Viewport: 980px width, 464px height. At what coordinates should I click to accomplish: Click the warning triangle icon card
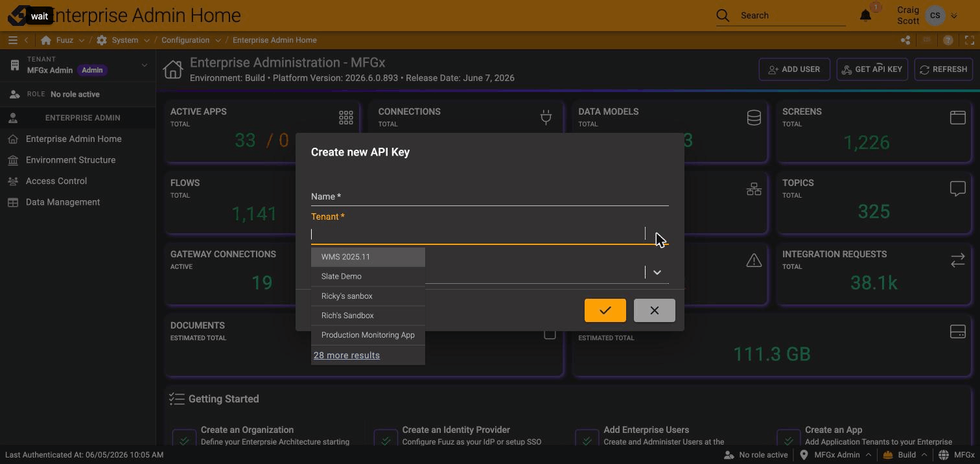pyautogui.click(x=754, y=260)
